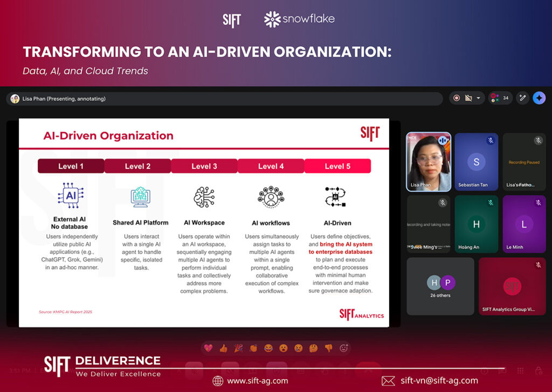552x392 pixels.
Task: Click the crossed-out building icon beside record
Action: point(468,98)
